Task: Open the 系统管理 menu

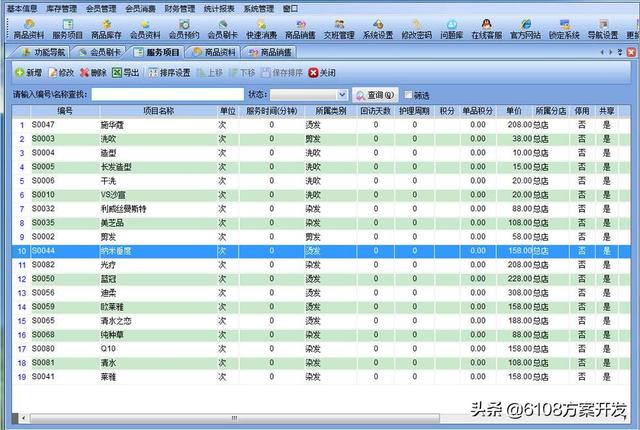Action: pyautogui.click(x=258, y=8)
